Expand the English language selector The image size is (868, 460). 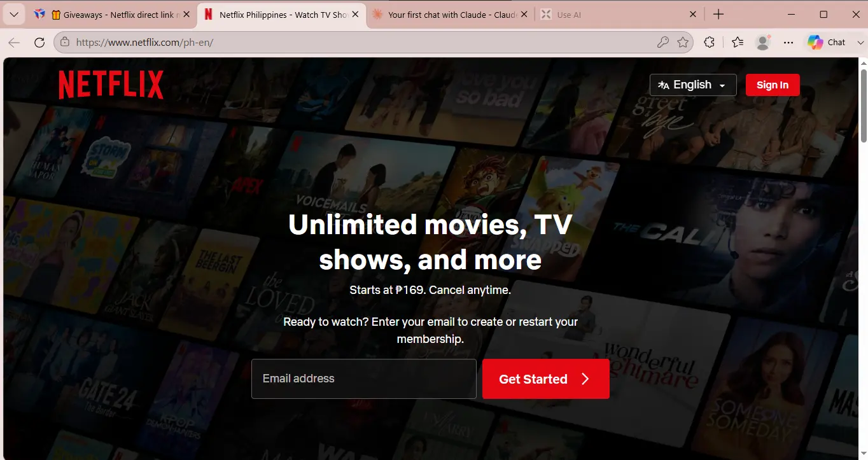pyautogui.click(x=693, y=85)
